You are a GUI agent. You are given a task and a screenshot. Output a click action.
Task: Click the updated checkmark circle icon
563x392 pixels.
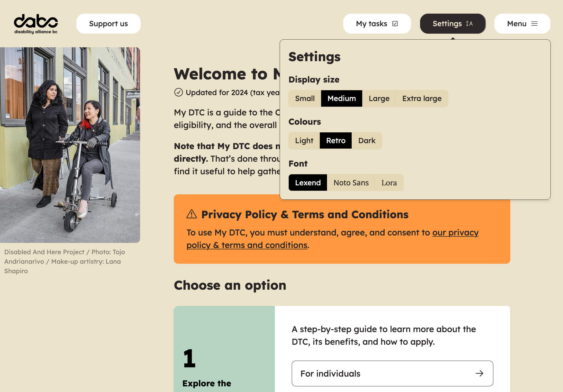tap(178, 92)
